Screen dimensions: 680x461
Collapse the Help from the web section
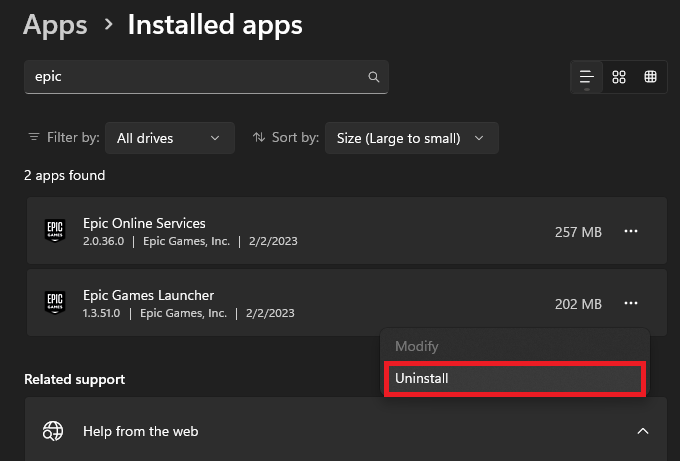[x=643, y=431]
